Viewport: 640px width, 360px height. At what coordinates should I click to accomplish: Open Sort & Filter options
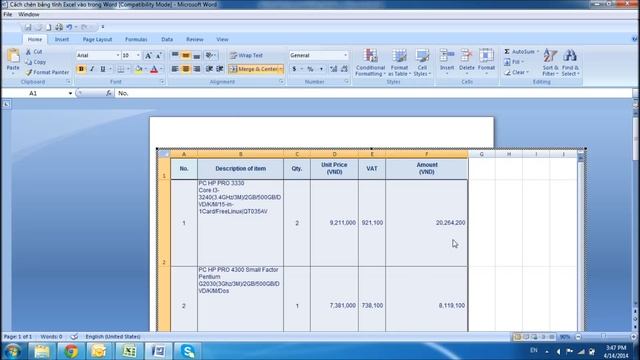[x=550, y=62]
